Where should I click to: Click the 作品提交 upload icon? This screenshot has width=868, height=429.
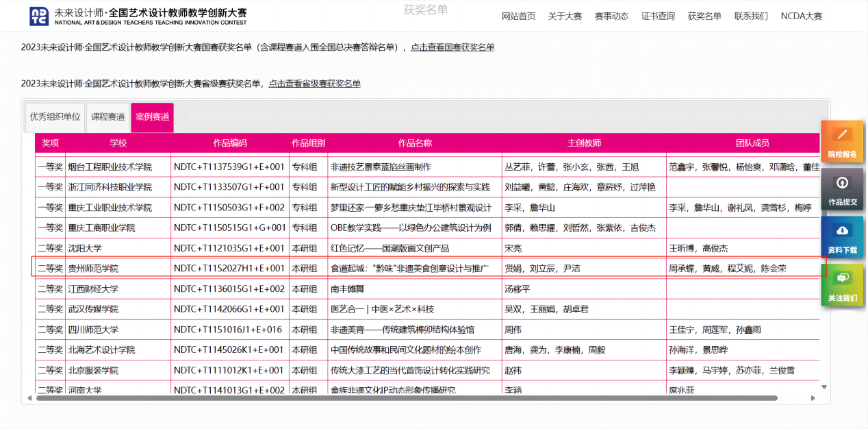[x=842, y=183]
